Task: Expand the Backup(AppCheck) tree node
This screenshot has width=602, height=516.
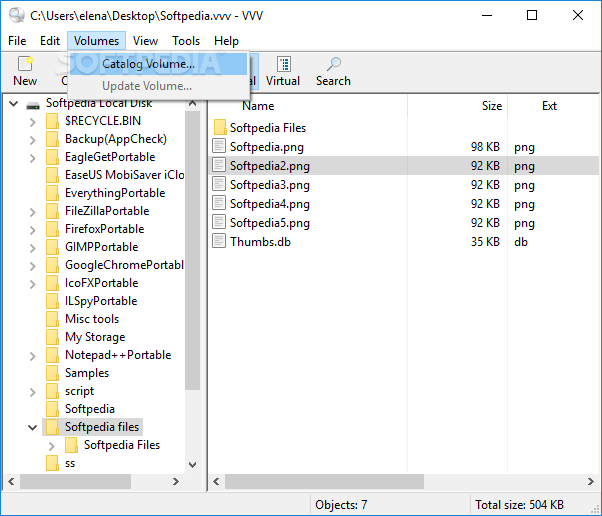Action: (33, 140)
